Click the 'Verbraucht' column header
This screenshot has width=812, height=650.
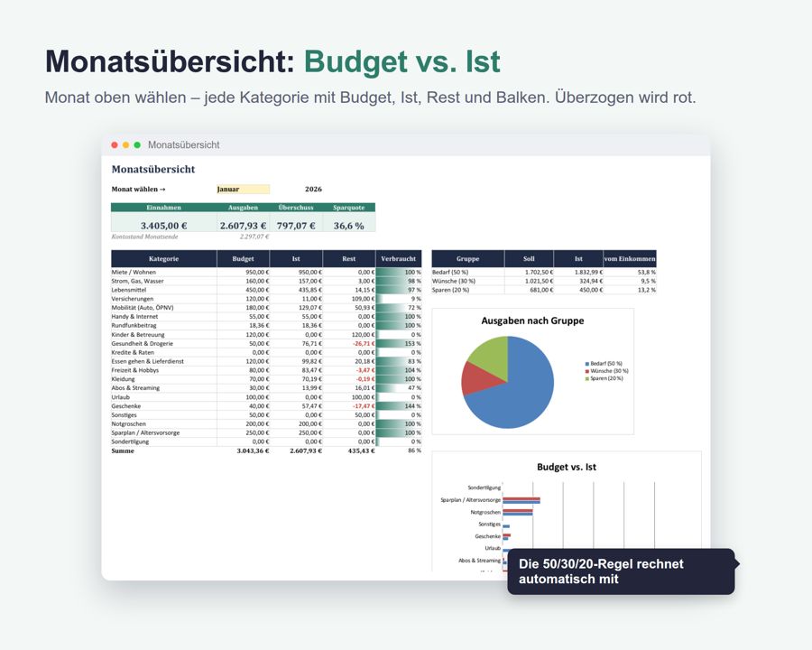[398, 259]
